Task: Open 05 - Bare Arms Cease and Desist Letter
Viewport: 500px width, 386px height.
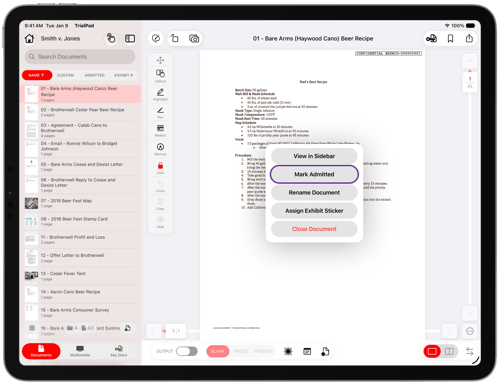Action: point(80,167)
